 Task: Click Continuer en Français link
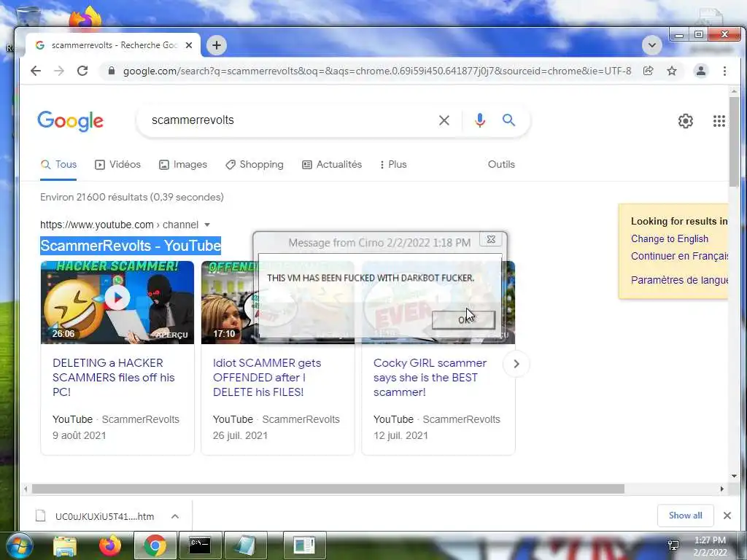point(679,256)
